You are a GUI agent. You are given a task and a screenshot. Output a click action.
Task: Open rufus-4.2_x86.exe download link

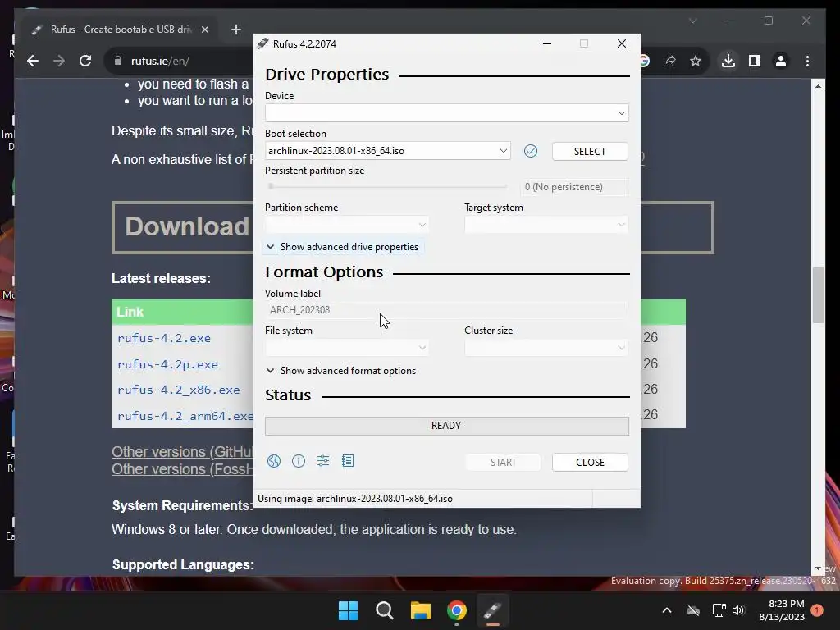(x=178, y=390)
